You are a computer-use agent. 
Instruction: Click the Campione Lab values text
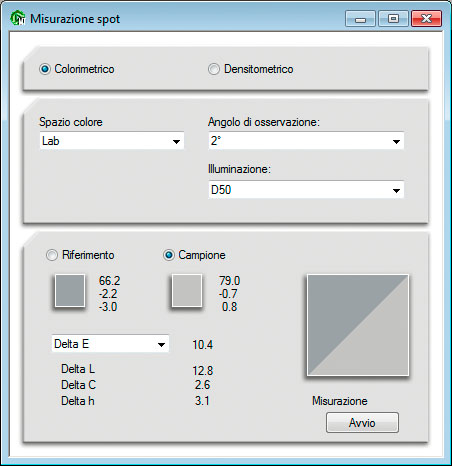(x=229, y=294)
